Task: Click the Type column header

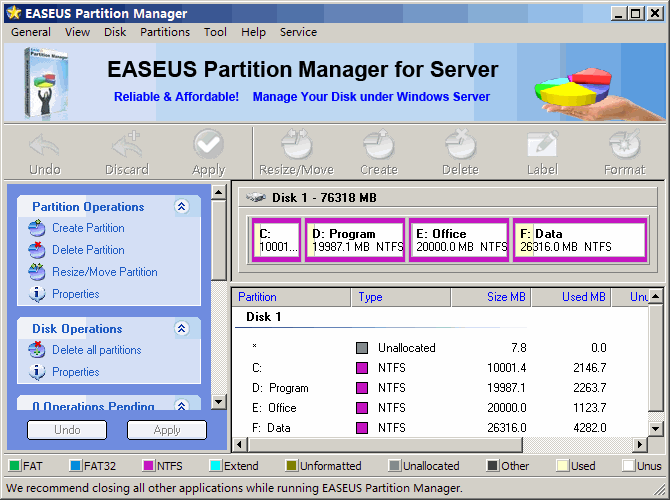Action: point(401,297)
